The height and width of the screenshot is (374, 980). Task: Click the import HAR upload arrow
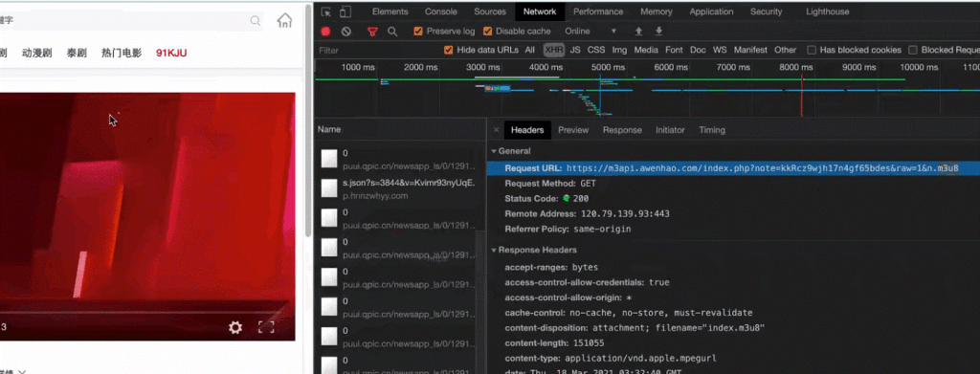tap(638, 32)
